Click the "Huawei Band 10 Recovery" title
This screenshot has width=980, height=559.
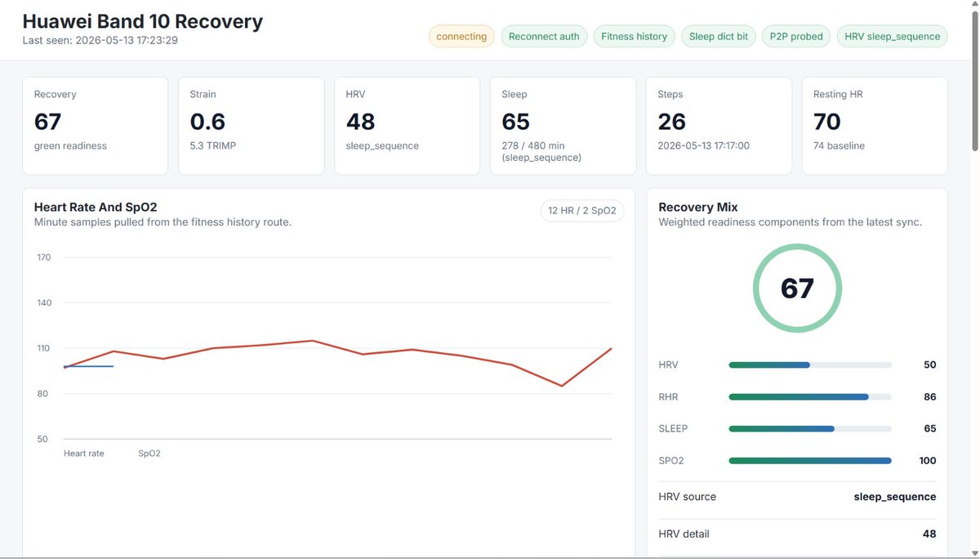tap(142, 21)
